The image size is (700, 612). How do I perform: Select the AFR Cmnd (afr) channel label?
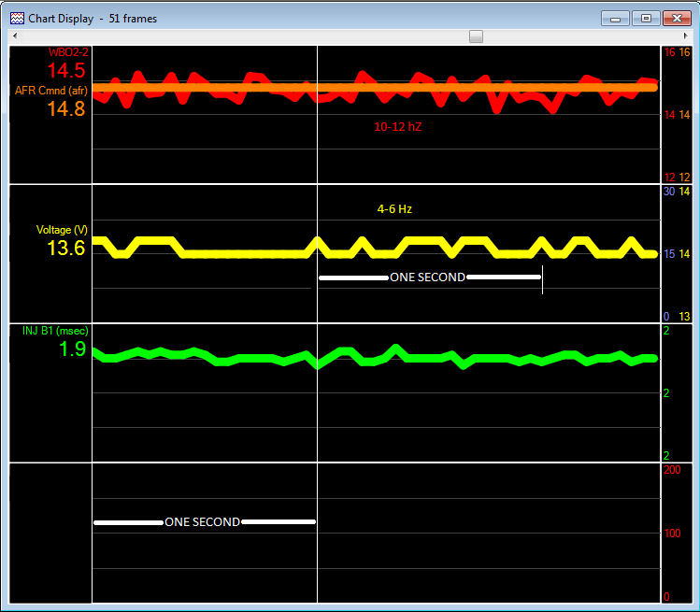pyautogui.click(x=50, y=91)
